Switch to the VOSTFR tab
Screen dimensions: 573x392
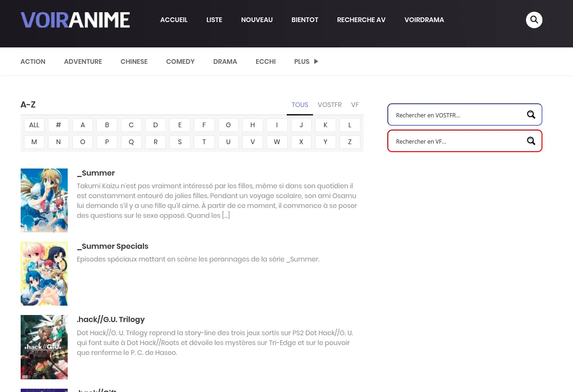[x=330, y=105]
